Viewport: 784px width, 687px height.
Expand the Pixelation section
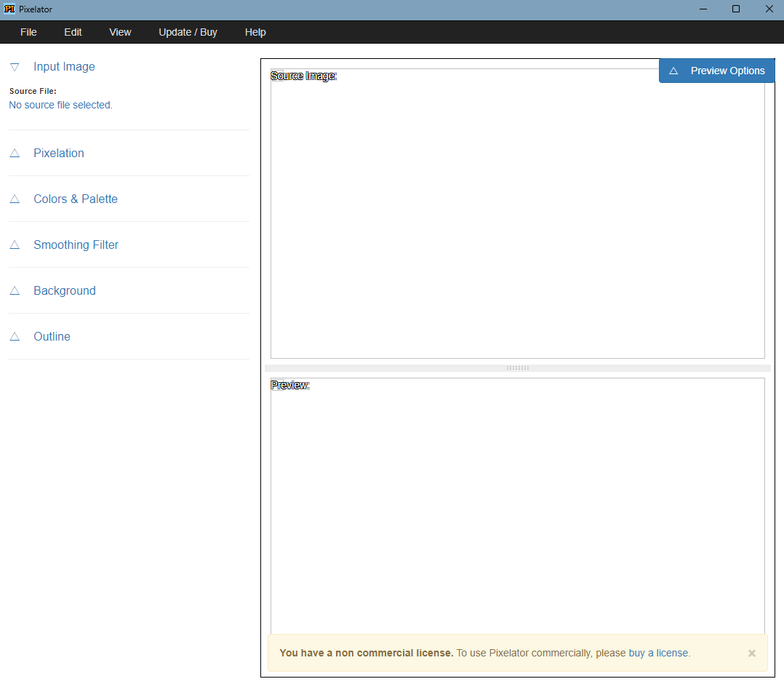pyautogui.click(x=58, y=154)
